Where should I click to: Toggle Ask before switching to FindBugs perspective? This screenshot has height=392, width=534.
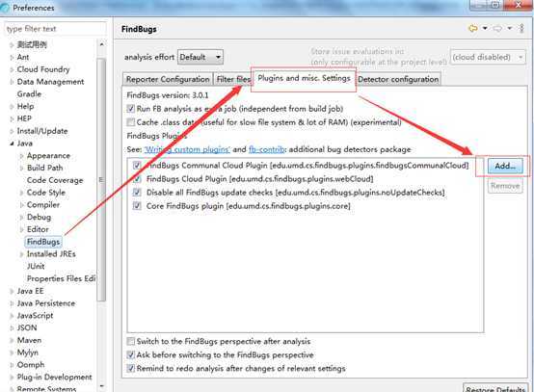(x=131, y=354)
